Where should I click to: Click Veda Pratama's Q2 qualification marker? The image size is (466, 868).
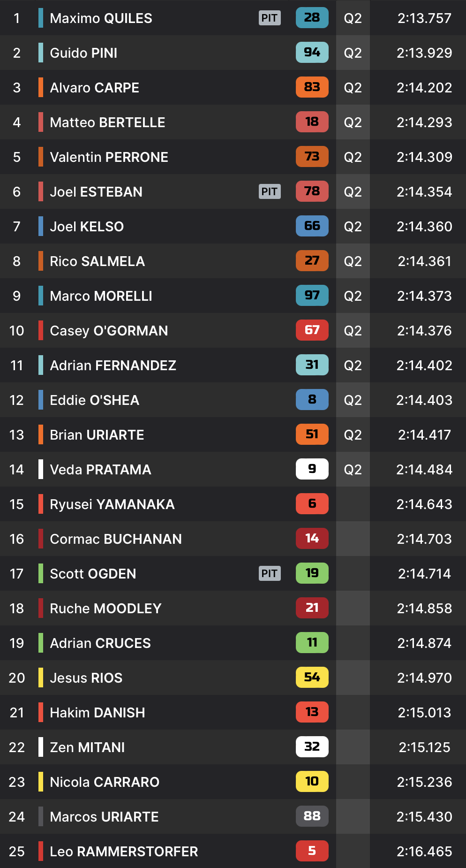(x=353, y=470)
